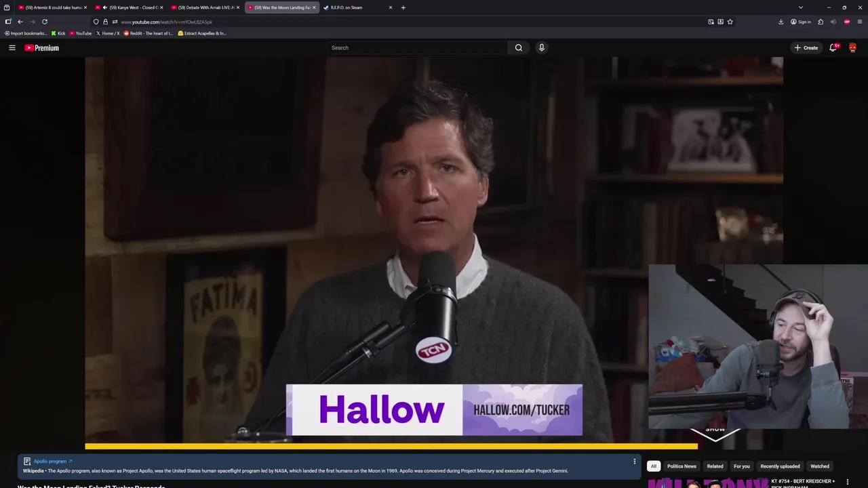Open the Reddit bookmark

point(149,33)
